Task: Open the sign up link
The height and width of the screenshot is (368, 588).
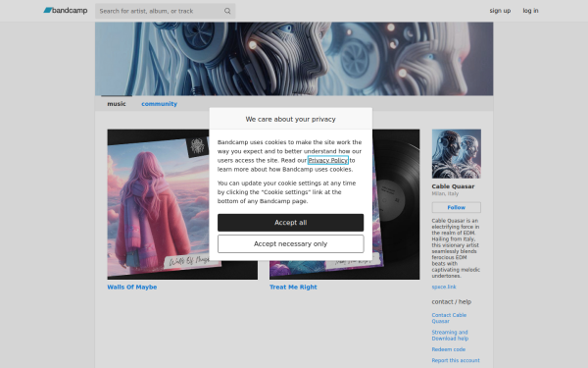Action: (500, 11)
